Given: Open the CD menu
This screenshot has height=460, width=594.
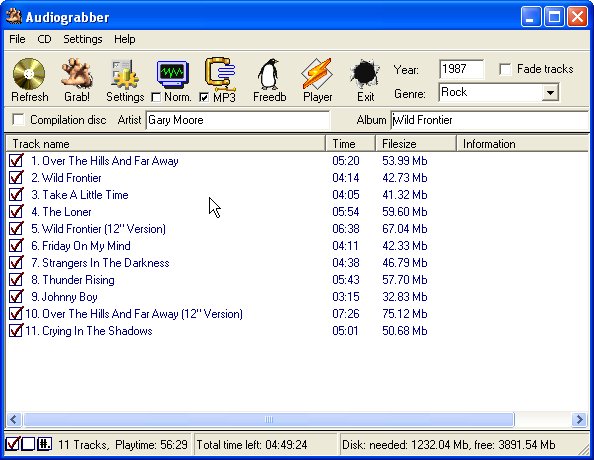Looking at the screenshot, I should (44, 39).
